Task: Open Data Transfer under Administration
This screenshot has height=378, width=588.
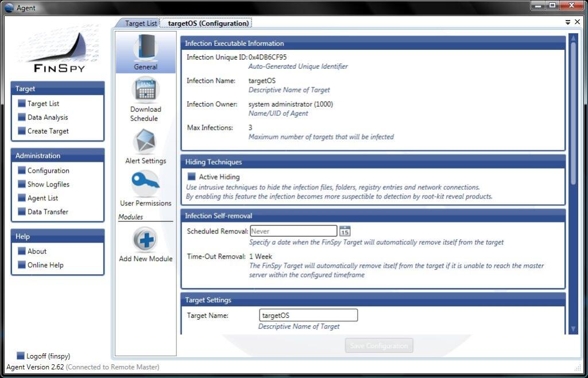Action: [x=43, y=212]
